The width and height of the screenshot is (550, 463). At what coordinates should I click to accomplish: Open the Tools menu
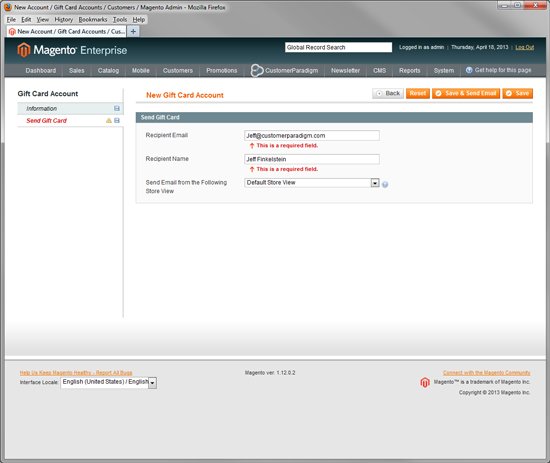[x=120, y=20]
